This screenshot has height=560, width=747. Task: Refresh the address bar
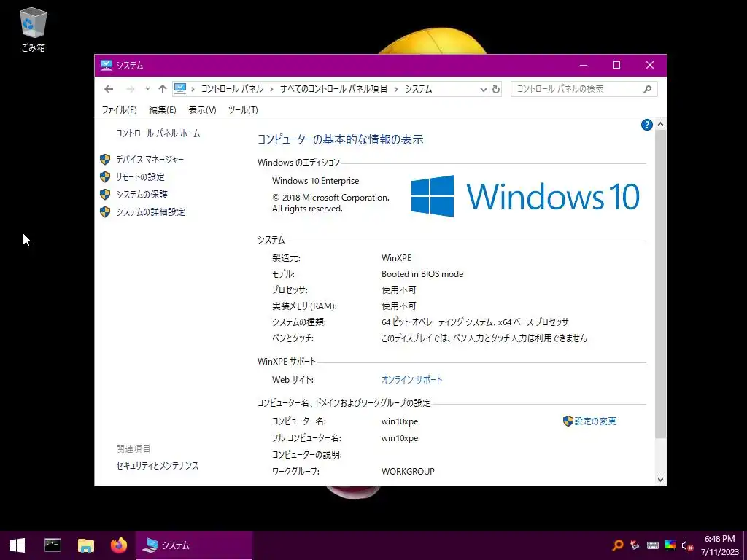coord(496,89)
